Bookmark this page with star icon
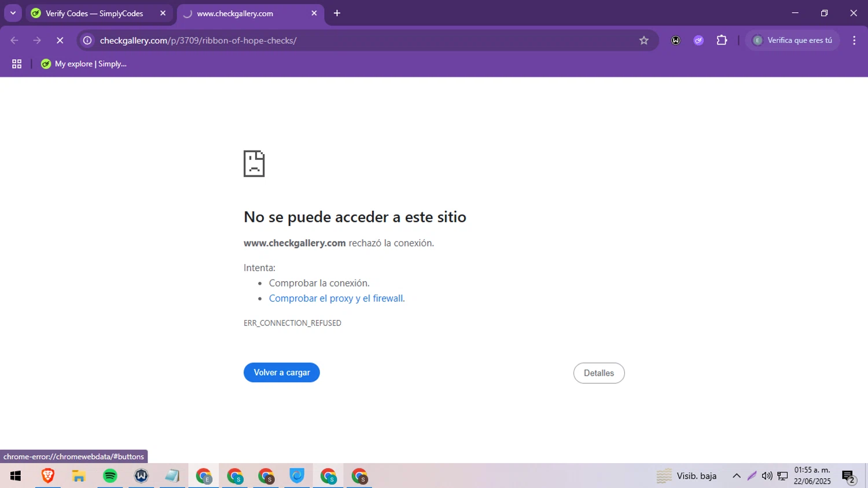The height and width of the screenshot is (488, 868). pyautogui.click(x=644, y=41)
